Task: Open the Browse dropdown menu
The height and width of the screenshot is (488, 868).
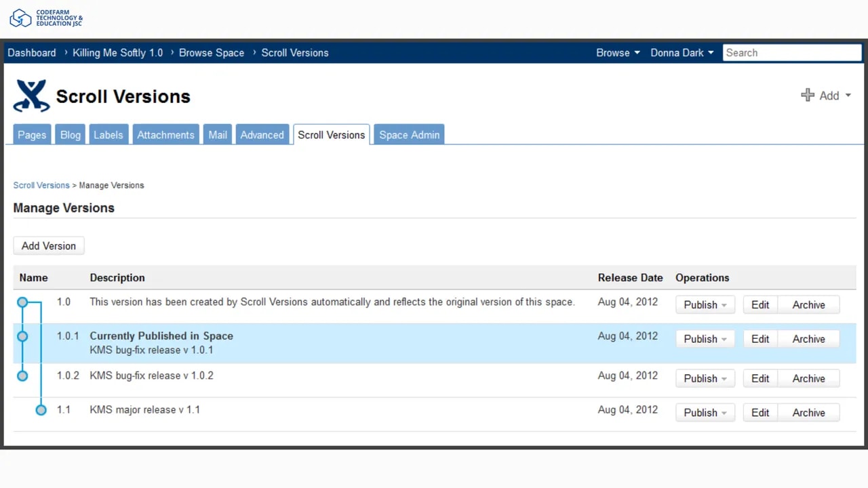Action: [617, 53]
